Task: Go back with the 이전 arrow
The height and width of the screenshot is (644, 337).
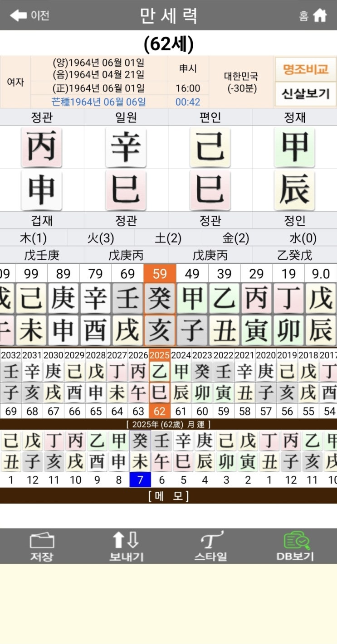Action: (29, 15)
